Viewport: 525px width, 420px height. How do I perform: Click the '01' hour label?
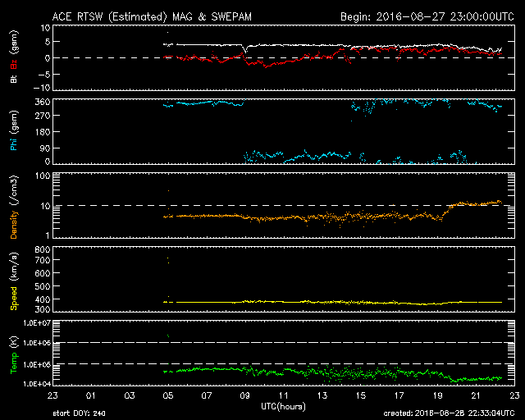point(91,395)
